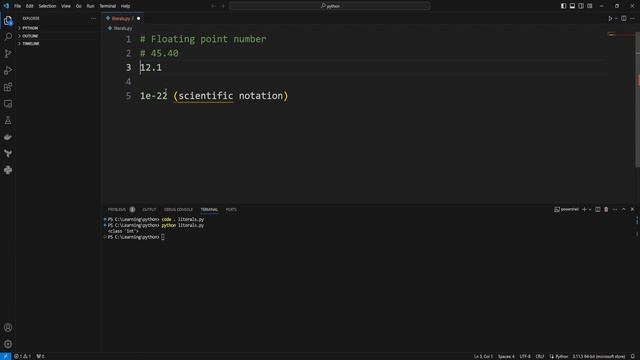Open the Extensions view
640x360 pixels.
tap(8, 87)
